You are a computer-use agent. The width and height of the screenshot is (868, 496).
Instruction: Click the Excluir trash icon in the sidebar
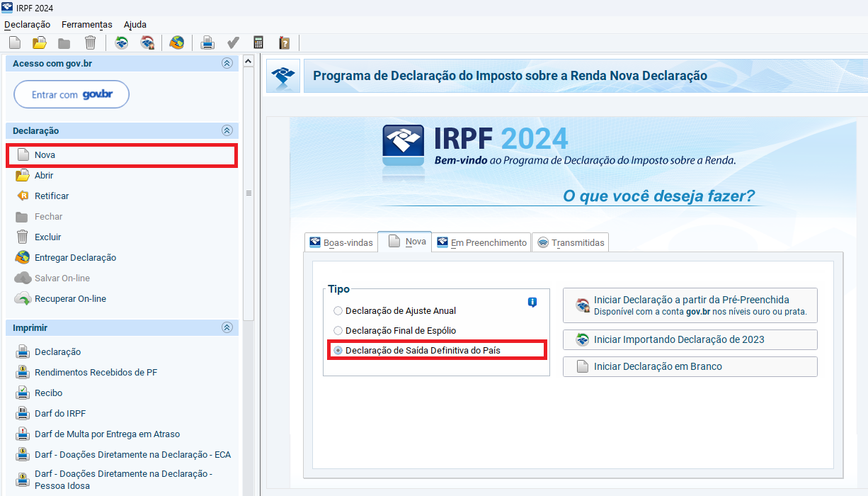click(23, 237)
